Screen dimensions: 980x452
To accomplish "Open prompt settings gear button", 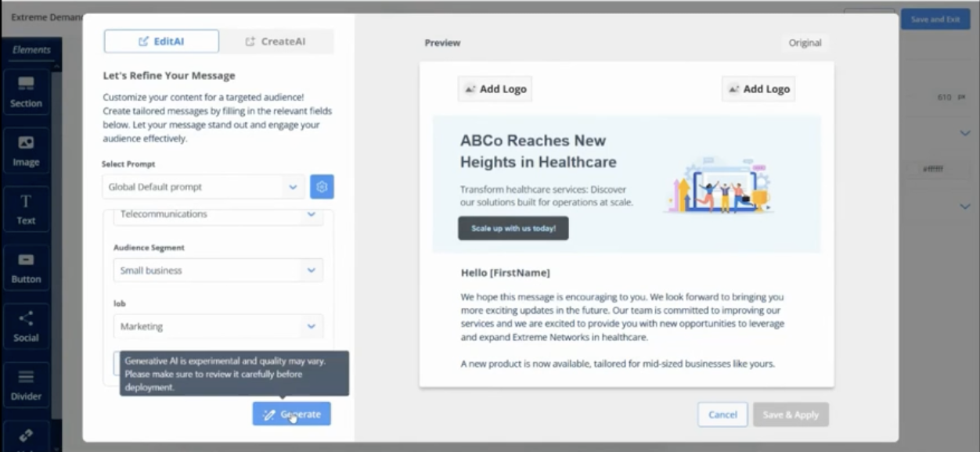I will (x=322, y=187).
